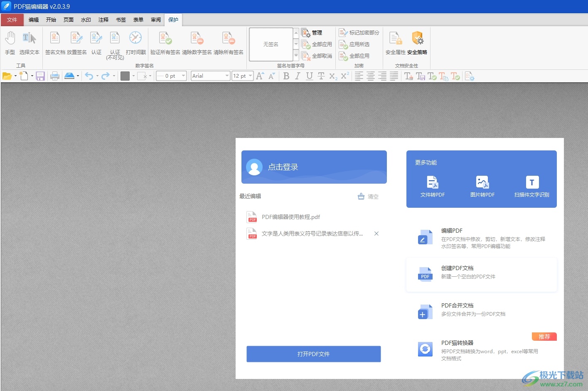Screen dimensions: 588x391
Task: Click Apply All (全部应用) under signatures
Action: coord(317,44)
